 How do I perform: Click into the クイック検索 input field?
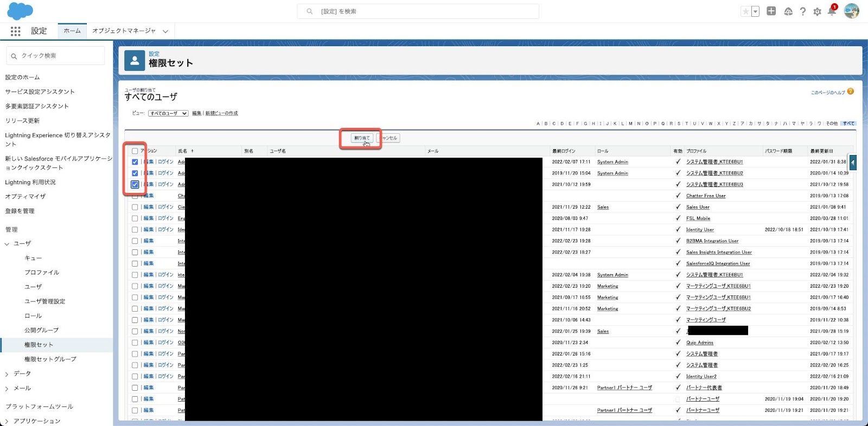point(55,56)
